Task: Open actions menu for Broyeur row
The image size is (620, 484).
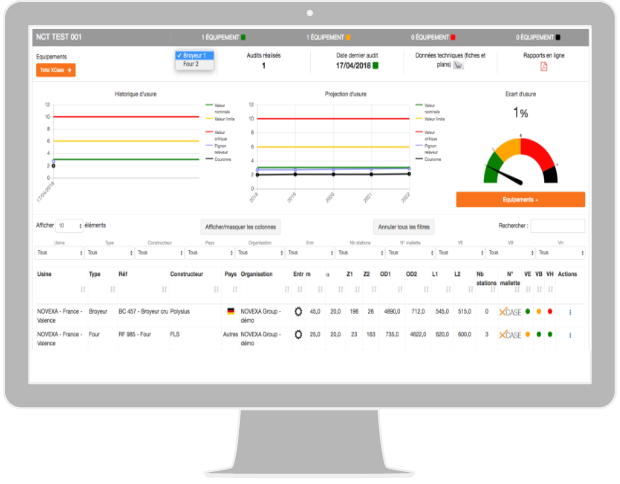Action: [x=570, y=311]
